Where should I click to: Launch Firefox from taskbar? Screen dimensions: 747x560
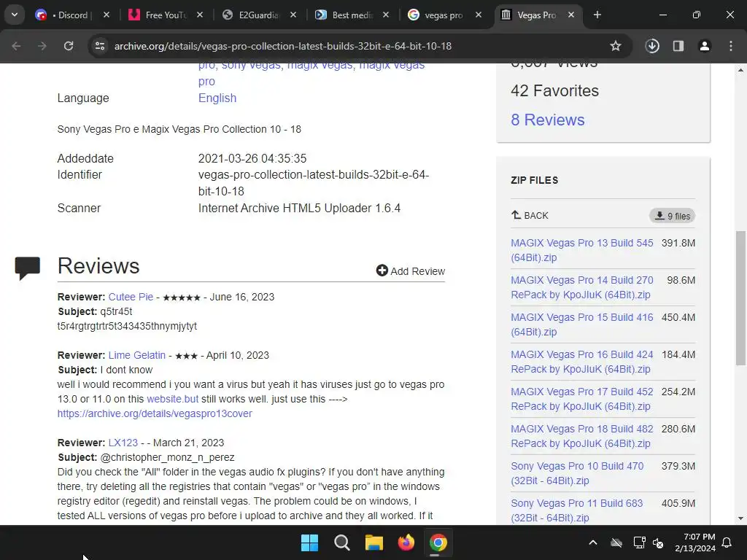click(406, 542)
